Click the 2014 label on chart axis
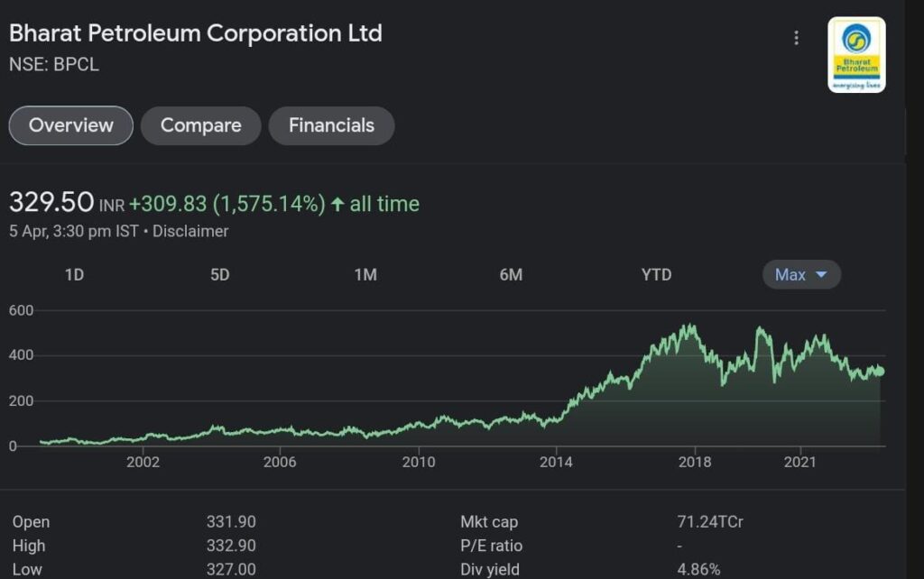The width and height of the screenshot is (924, 579). pyautogui.click(x=556, y=462)
